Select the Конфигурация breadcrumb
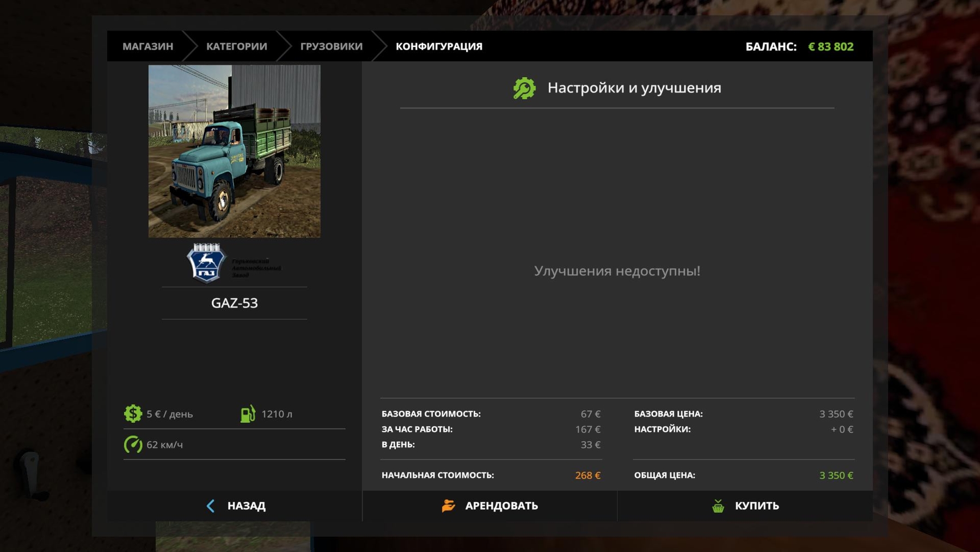The height and width of the screenshot is (552, 980). pyautogui.click(x=439, y=46)
